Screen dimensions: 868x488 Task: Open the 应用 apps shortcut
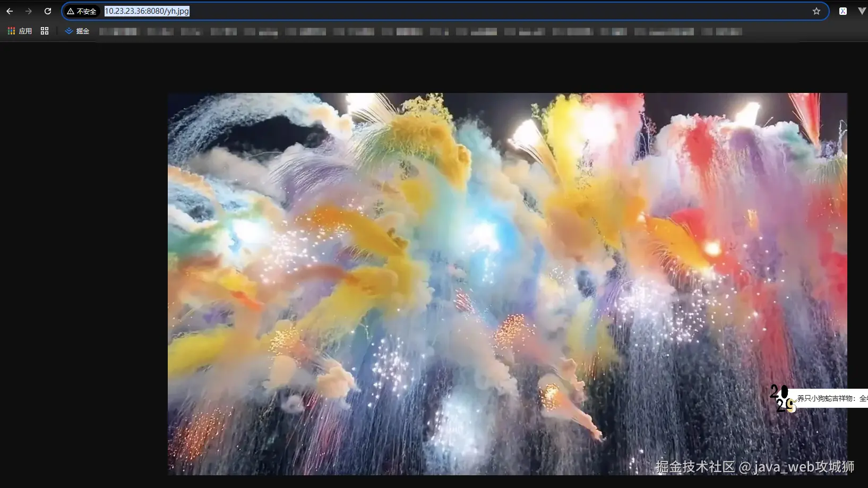(20, 31)
